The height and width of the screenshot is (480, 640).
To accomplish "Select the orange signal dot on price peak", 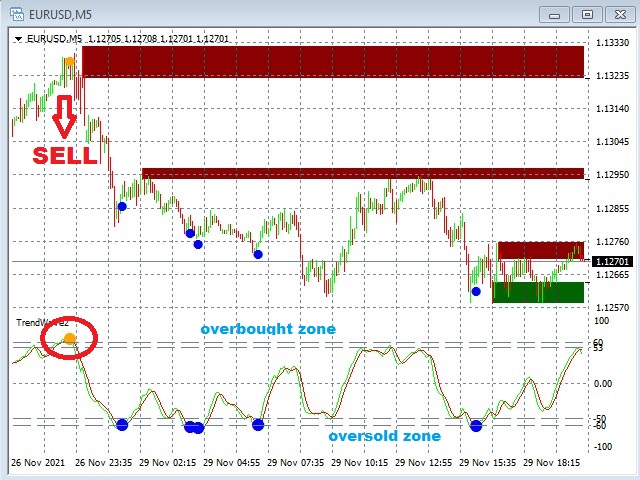I will [x=70, y=62].
